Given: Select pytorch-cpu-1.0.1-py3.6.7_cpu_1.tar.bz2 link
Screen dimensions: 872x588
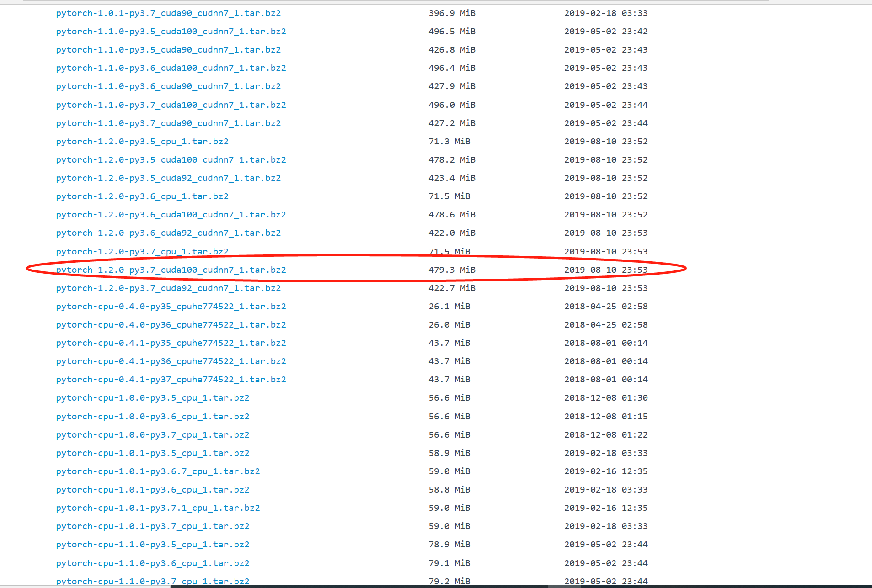Looking at the screenshot, I should pos(158,471).
